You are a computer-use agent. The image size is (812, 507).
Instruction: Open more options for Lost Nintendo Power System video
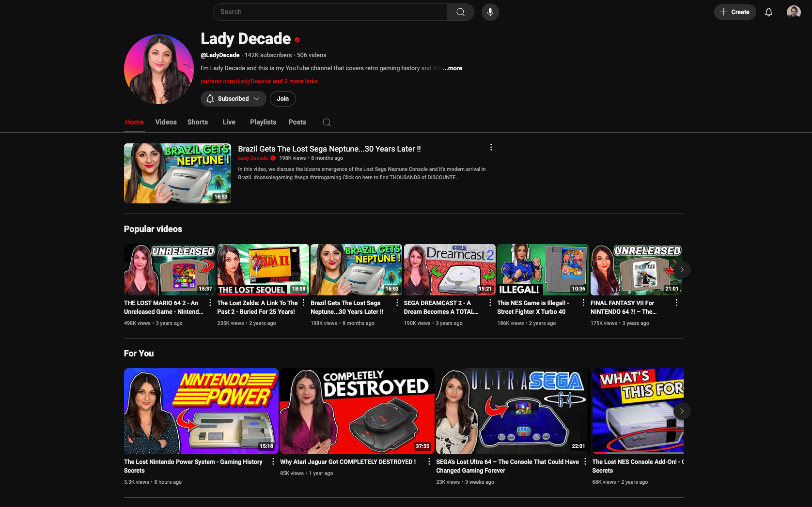273,461
